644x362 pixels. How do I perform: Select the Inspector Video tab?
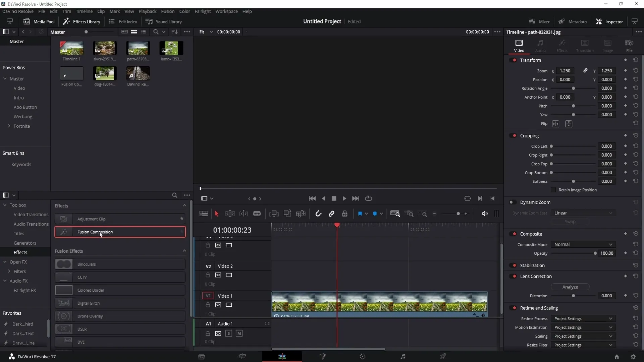pyautogui.click(x=519, y=46)
